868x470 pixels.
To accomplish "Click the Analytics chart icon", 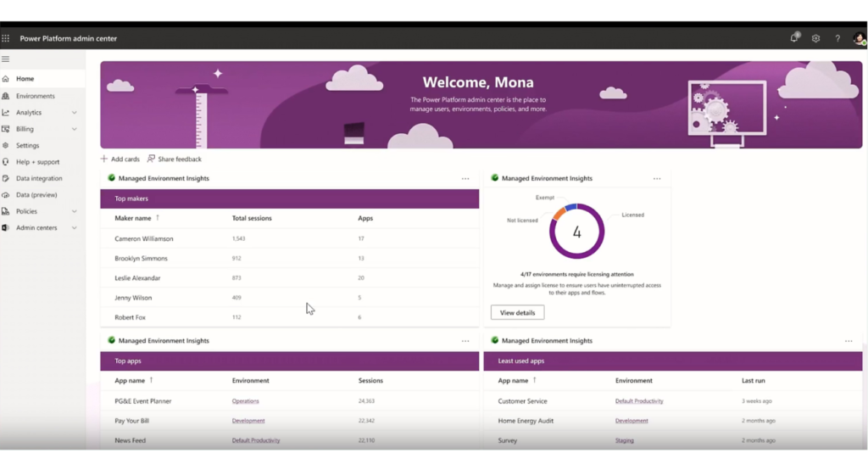I will (6, 113).
